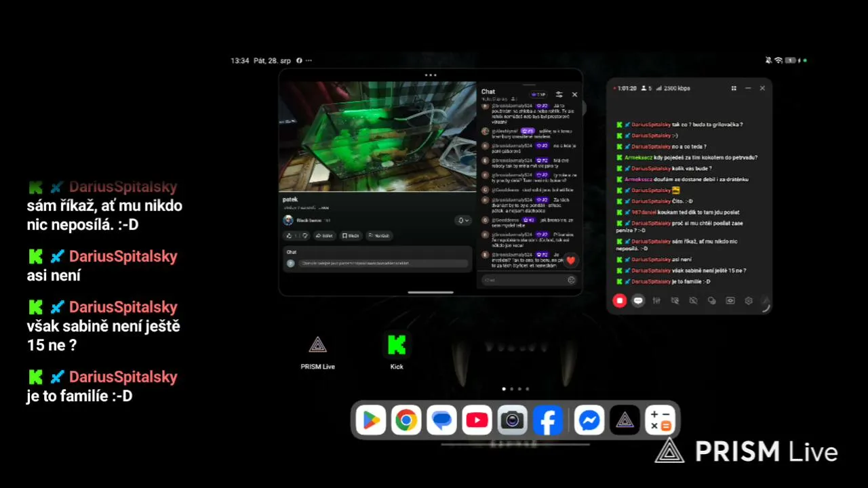Open Facebook from the dock
This screenshot has height=488, width=868.
point(547,421)
